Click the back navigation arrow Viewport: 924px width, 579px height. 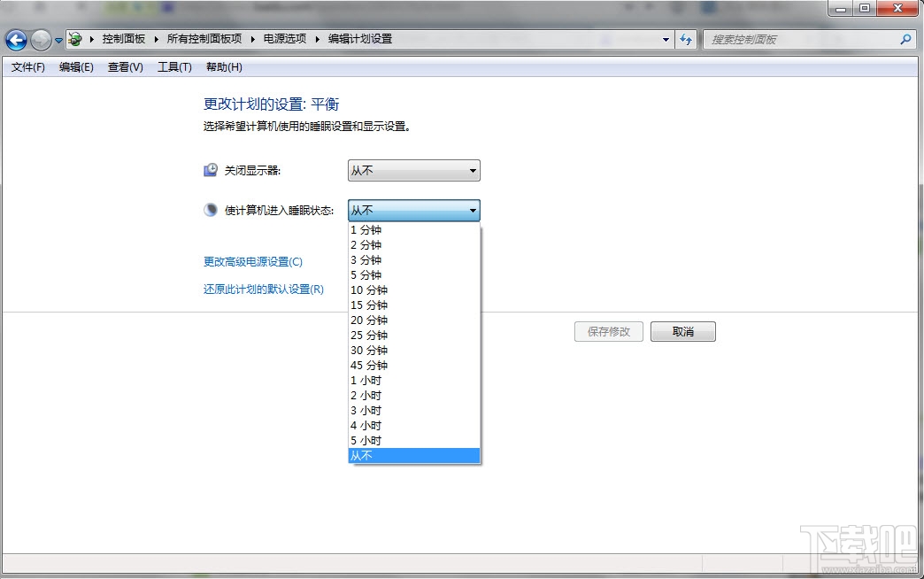tap(15, 40)
